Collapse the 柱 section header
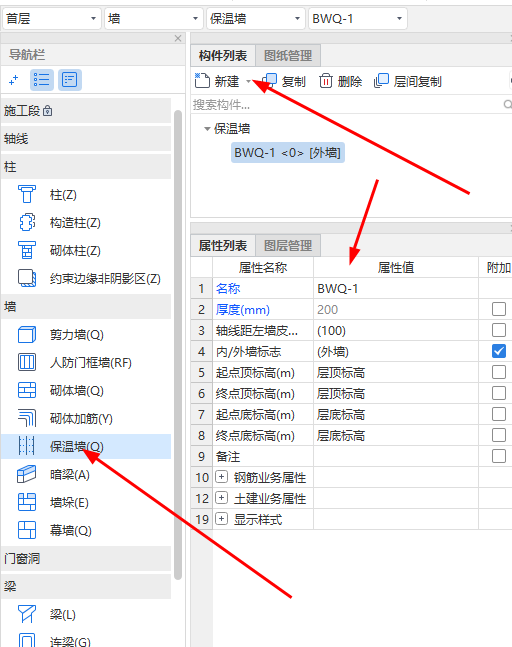512x647 pixels. (x=86, y=167)
